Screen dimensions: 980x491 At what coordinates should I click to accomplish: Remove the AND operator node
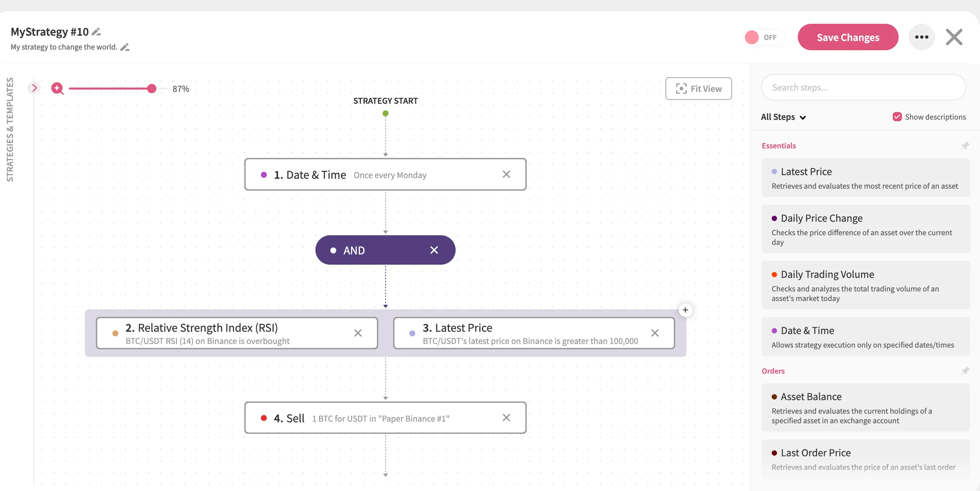(x=434, y=250)
